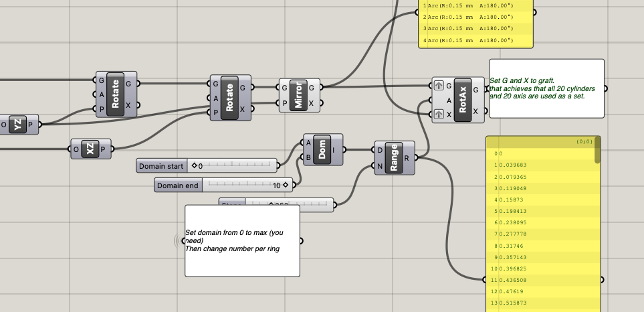This screenshot has width=644, height=312.
Task: Click the {0;0} path header in the yellow panel
Action: click(x=584, y=141)
